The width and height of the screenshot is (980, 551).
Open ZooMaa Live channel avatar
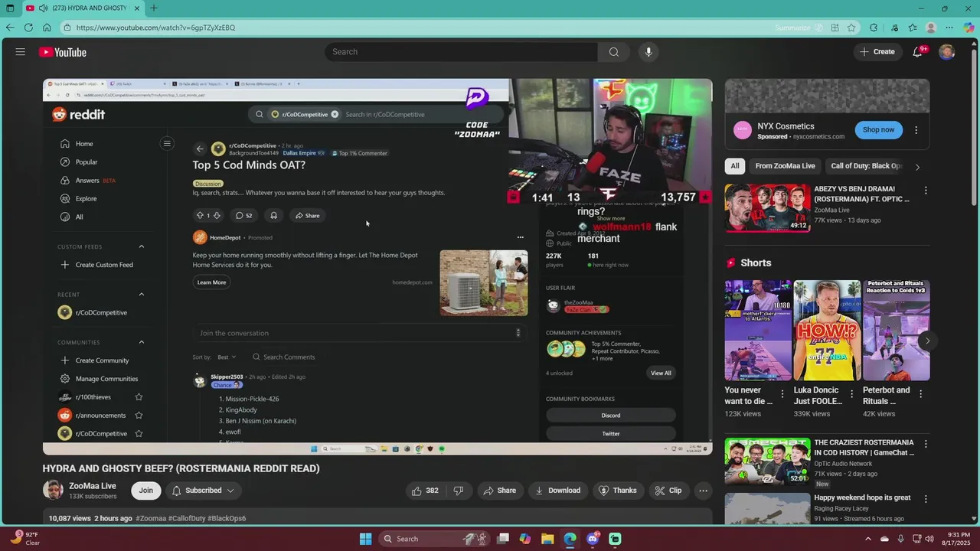53,491
